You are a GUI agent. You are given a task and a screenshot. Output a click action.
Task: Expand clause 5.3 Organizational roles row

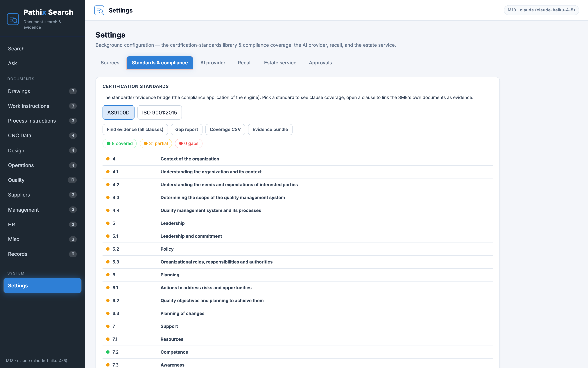298,262
